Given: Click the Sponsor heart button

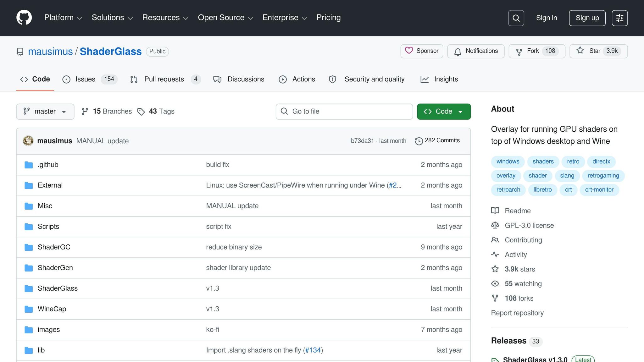Looking at the screenshot, I should pos(422,51).
